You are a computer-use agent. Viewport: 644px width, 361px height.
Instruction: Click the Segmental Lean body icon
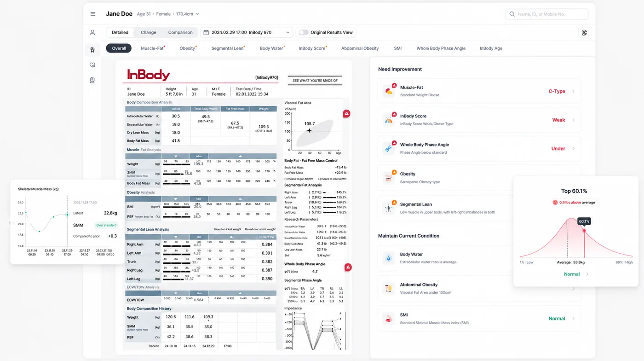coord(389,208)
